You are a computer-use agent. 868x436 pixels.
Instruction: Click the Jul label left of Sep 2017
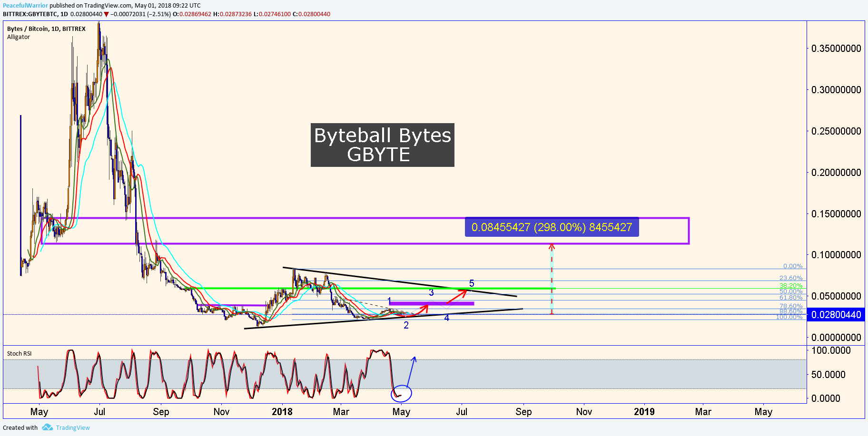tap(99, 412)
